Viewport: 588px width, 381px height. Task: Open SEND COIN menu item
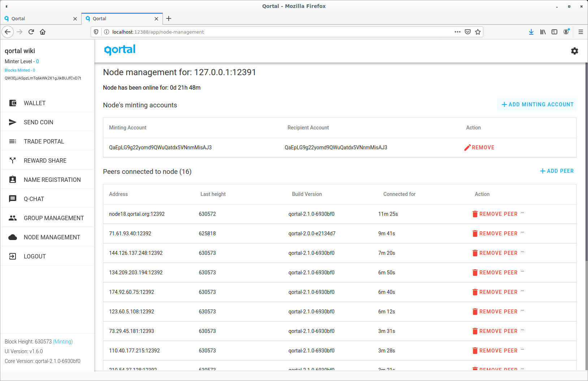coord(47,122)
